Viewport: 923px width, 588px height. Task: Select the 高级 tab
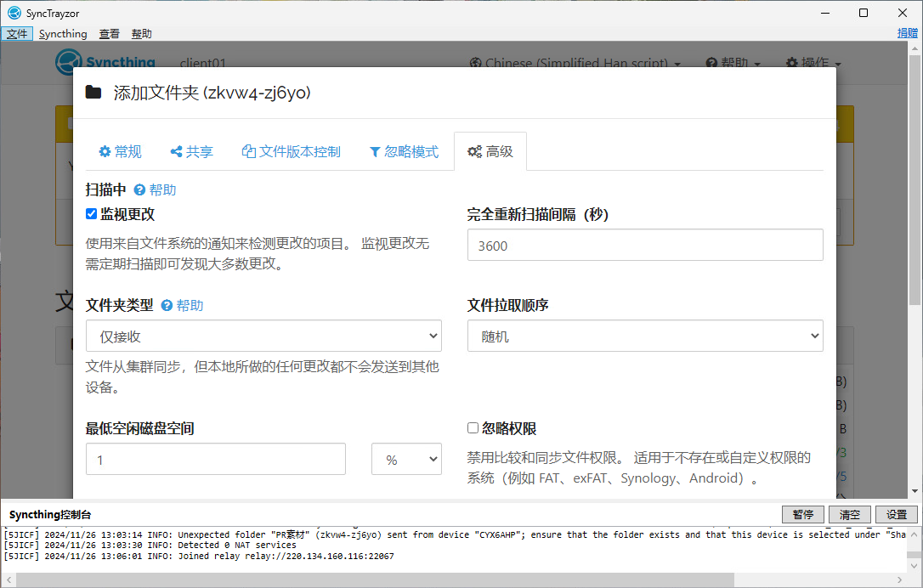pyautogui.click(x=490, y=151)
